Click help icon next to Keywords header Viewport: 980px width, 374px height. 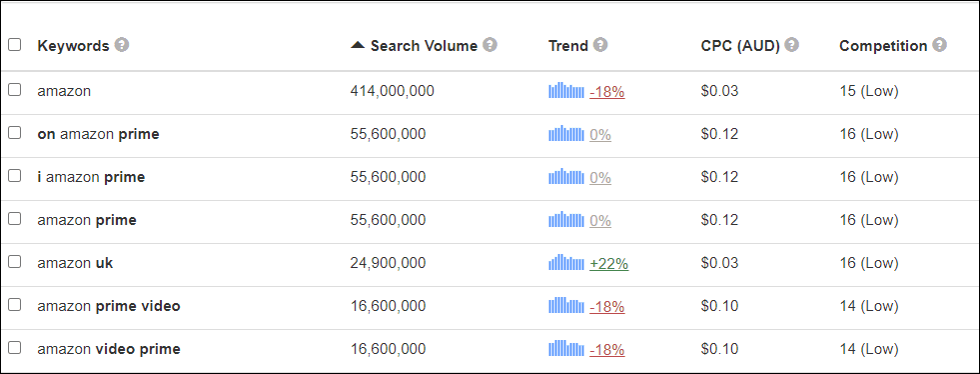(122, 45)
